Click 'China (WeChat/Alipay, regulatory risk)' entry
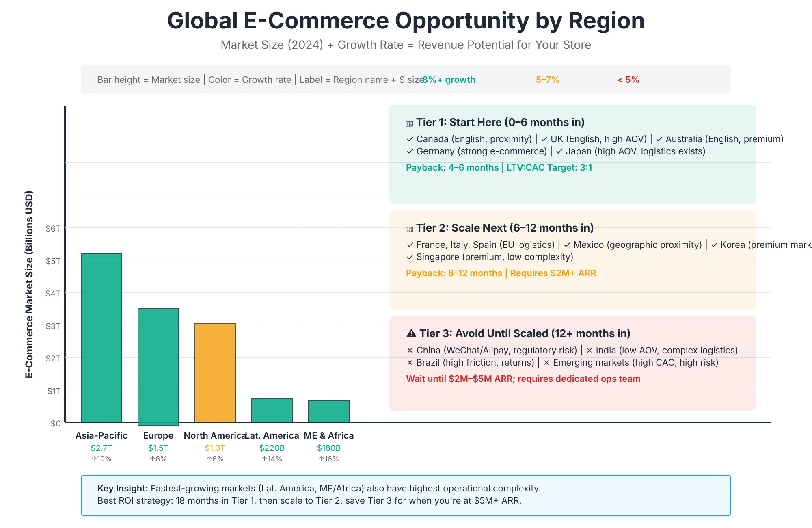This screenshot has height=528, width=812. tap(497, 350)
